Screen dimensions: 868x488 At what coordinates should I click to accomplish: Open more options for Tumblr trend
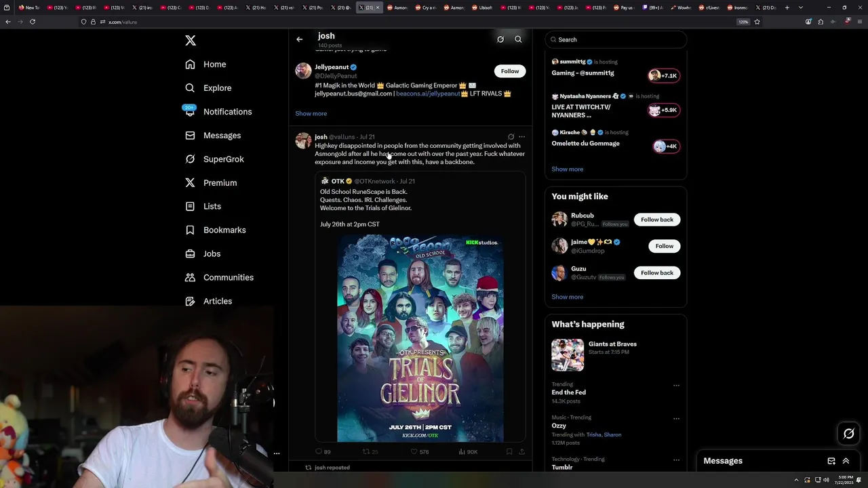[676, 460]
